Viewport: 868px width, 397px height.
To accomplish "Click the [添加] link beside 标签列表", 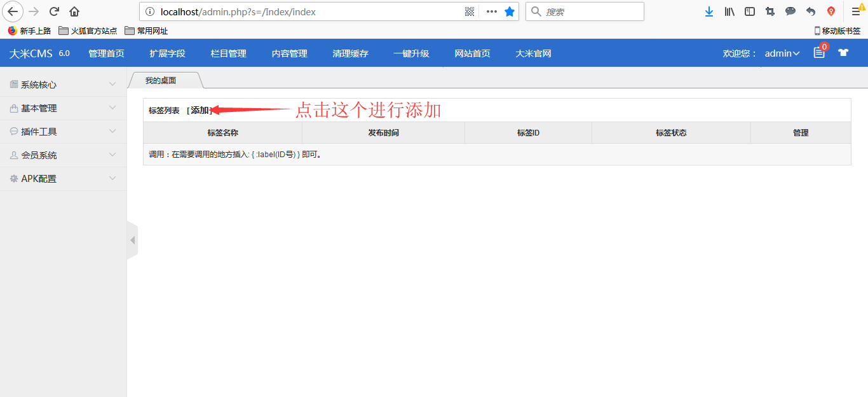I will click(200, 110).
